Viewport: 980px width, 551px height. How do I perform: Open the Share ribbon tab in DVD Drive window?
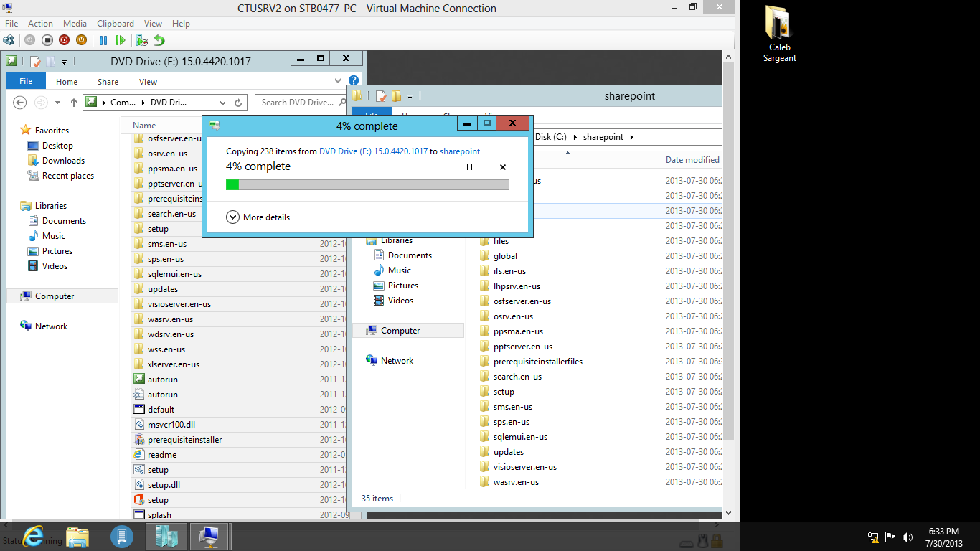(108, 82)
